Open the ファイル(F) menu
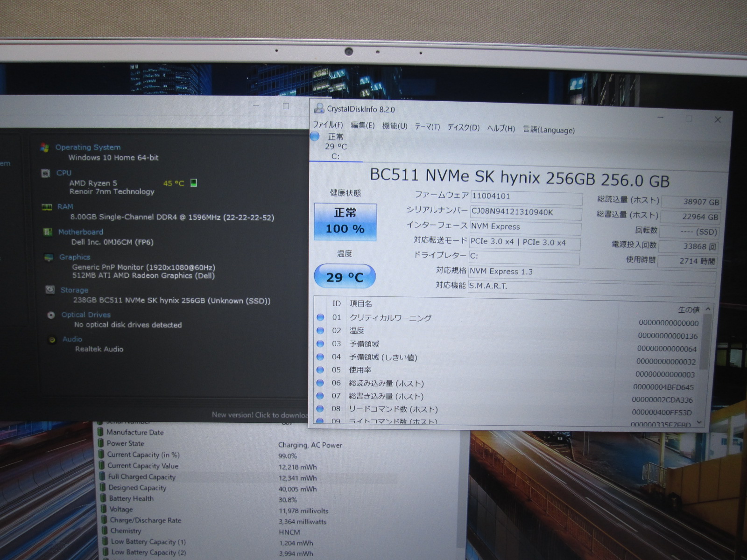 click(328, 125)
